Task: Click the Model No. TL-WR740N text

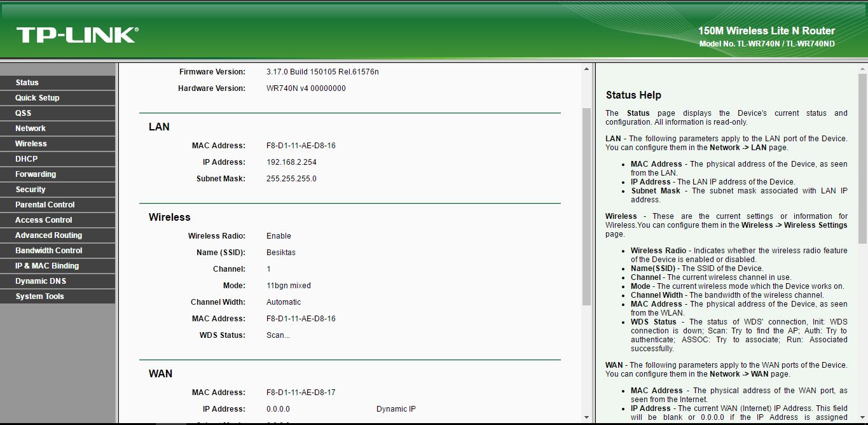Action: [x=767, y=44]
